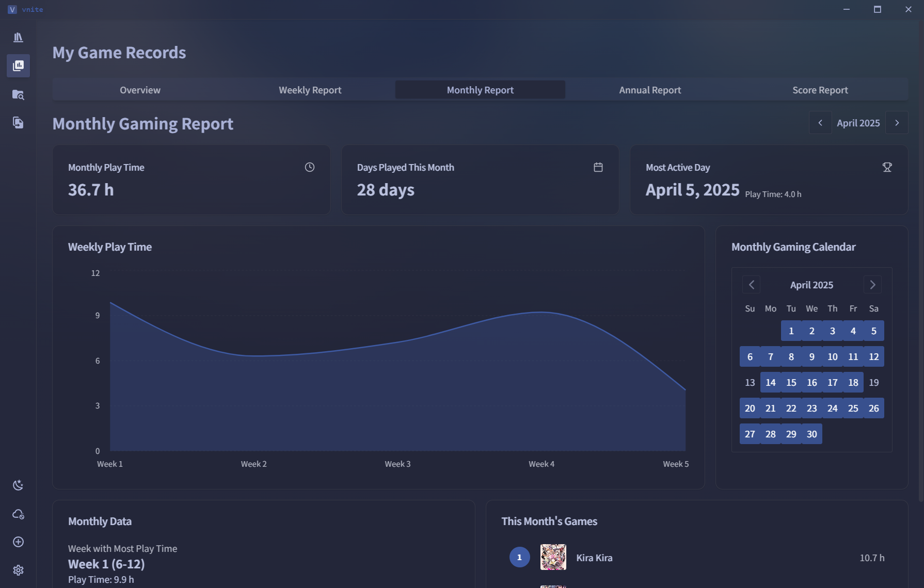The height and width of the screenshot is (588, 924).
Task: Go to next month in report header
Action: click(897, 123)
